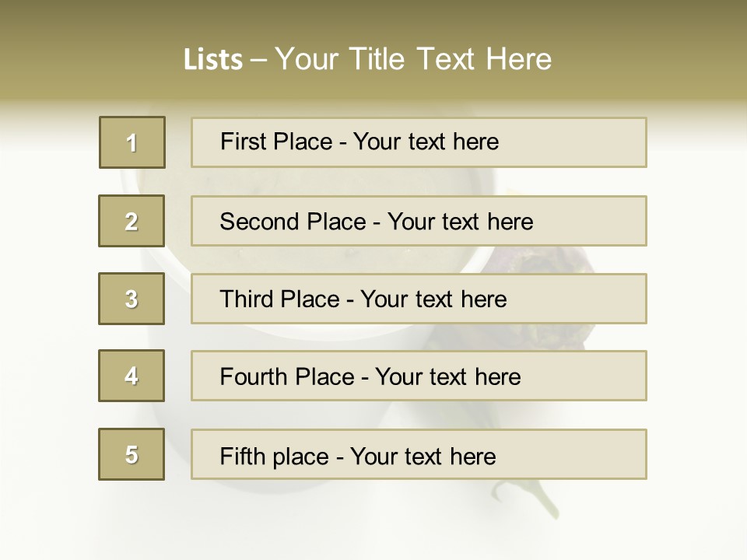Click the word 'Second' in the second bar
747x560 pixels.
(x=259, y=222)
